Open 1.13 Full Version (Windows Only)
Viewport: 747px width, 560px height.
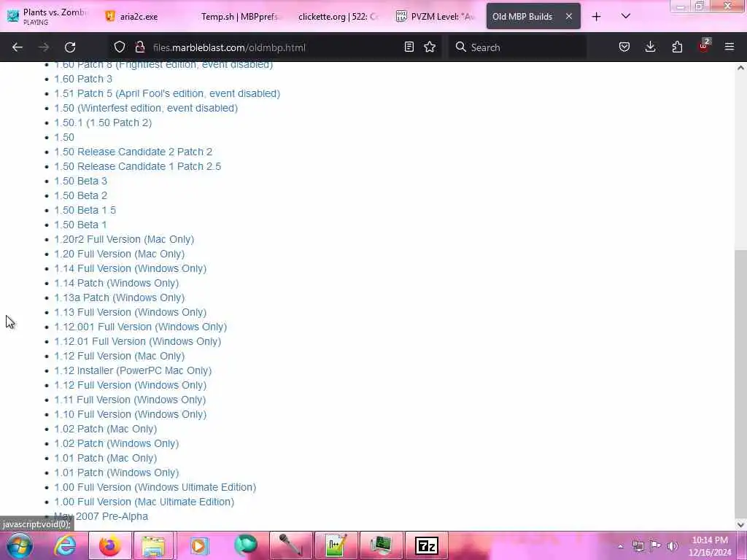(x=130, y=312)
